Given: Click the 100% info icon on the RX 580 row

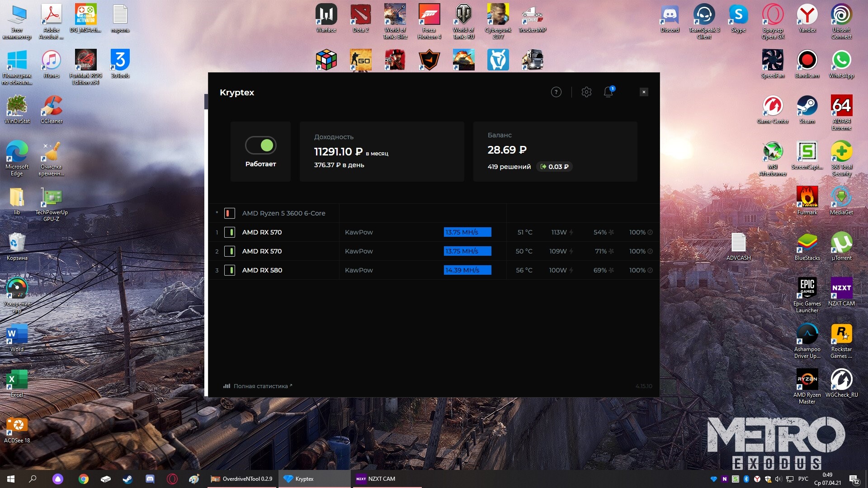Looking at the screenshot, I should (650, 270).
